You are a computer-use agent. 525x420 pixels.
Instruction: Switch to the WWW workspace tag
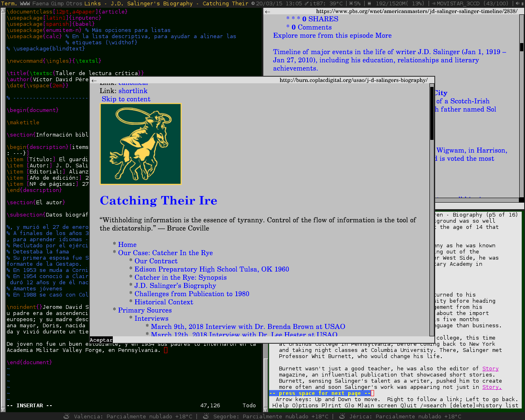pos(25,3)
